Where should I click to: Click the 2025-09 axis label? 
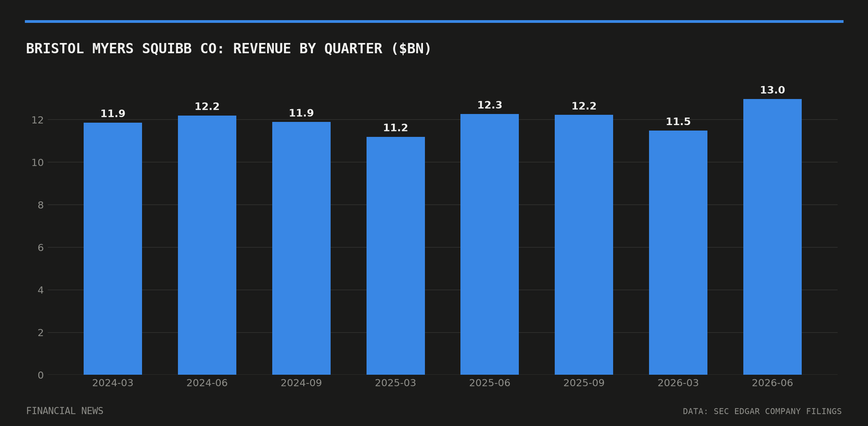click(584, 383)
